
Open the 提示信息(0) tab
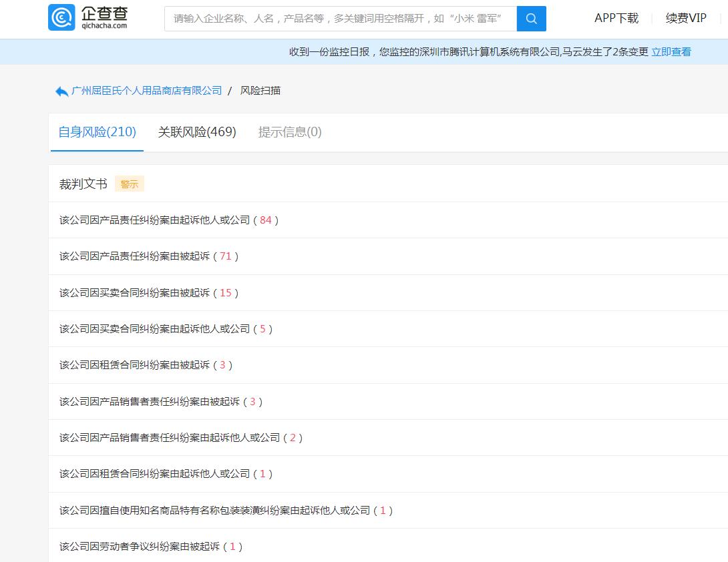[x=289, y=132]
